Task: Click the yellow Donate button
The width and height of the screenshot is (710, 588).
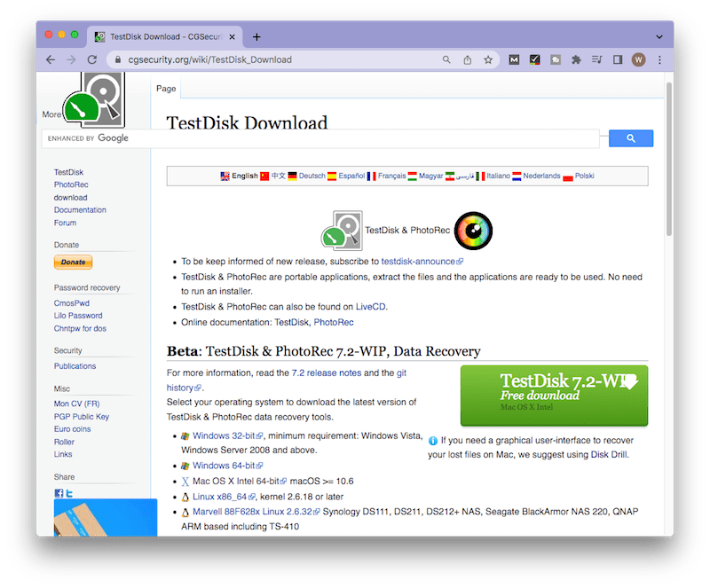Action: click(x=74, y=263)
